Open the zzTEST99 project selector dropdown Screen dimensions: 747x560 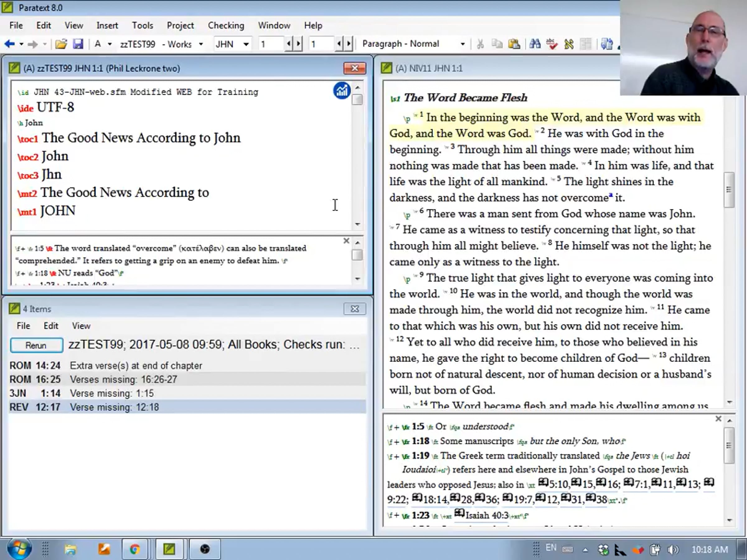pyautogui.click(x=201, y=44)
